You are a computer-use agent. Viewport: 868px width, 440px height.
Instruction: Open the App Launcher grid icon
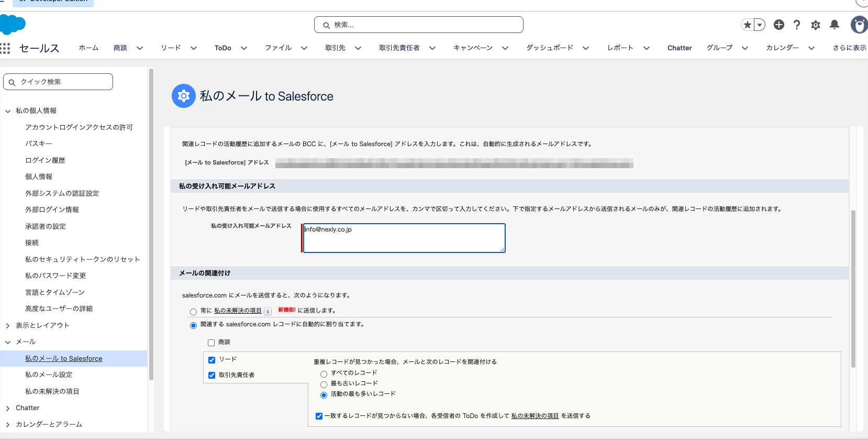pyautogui.click(x=5, y=48)
